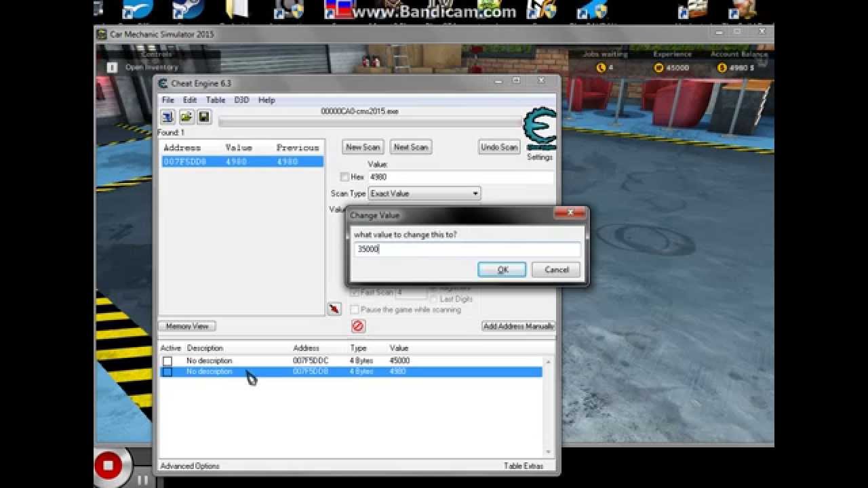Screen dimensions: 868x488
Task: Click the Experience coin icon
Action: [x=658, y=68]
